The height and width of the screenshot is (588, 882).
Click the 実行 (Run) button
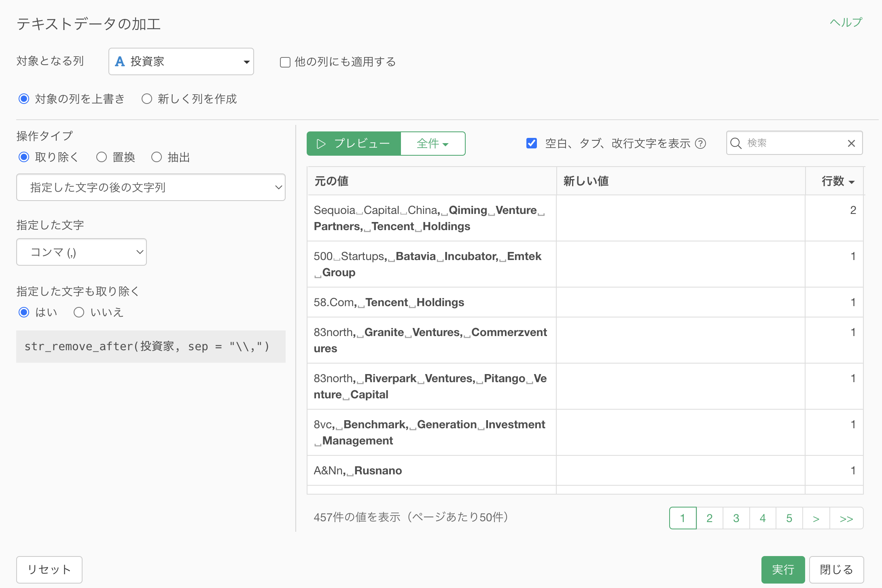pos(783,570)
